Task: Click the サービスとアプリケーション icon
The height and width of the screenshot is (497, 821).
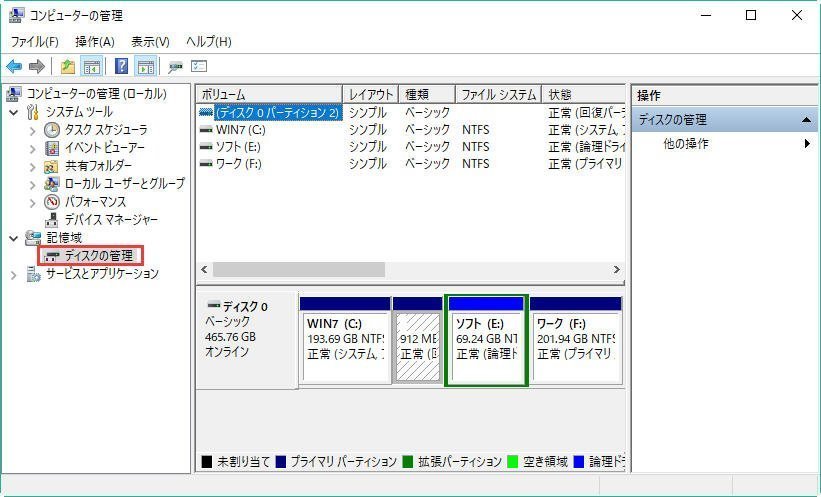Action: point(34,273)
